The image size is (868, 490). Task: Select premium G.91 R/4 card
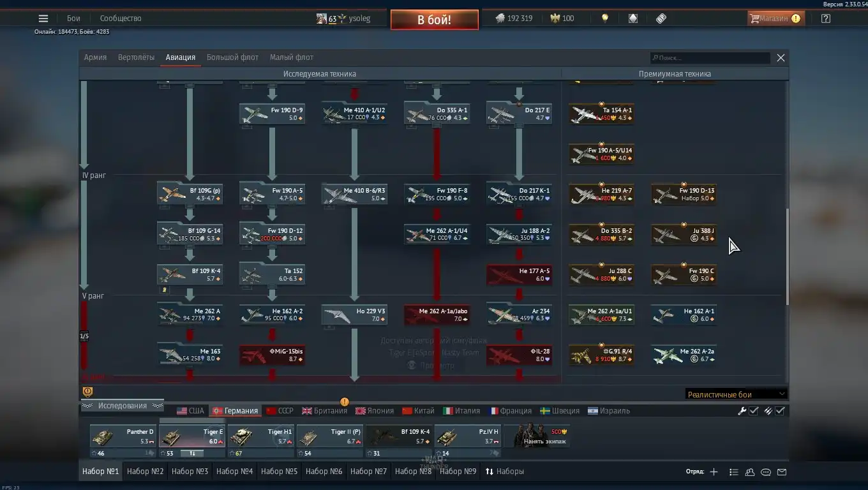601,355
